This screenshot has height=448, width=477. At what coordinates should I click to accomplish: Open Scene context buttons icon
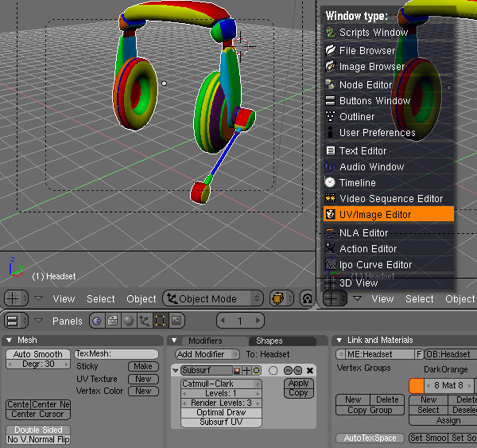click(176, 321)
